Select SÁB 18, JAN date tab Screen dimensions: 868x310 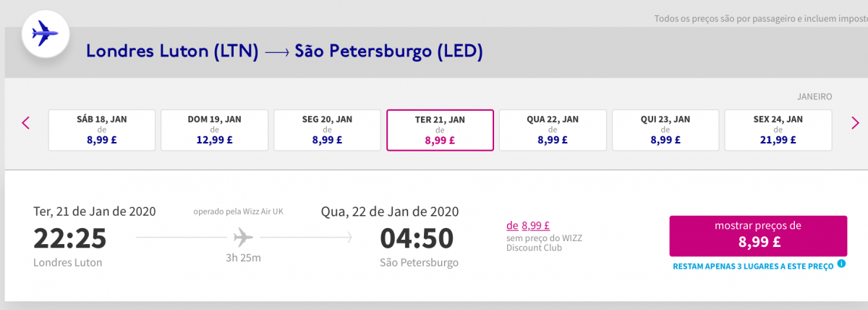[102, 130]
